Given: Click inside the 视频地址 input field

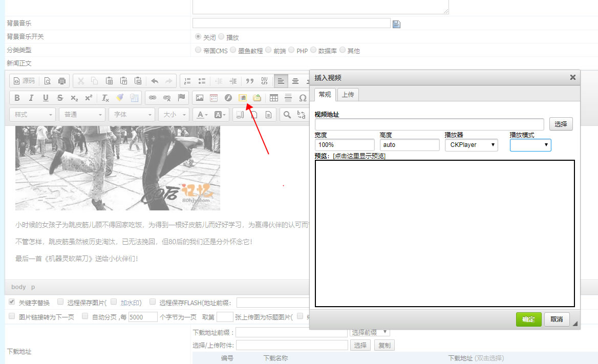Looking at the screenshot, I should click(429, 124).
